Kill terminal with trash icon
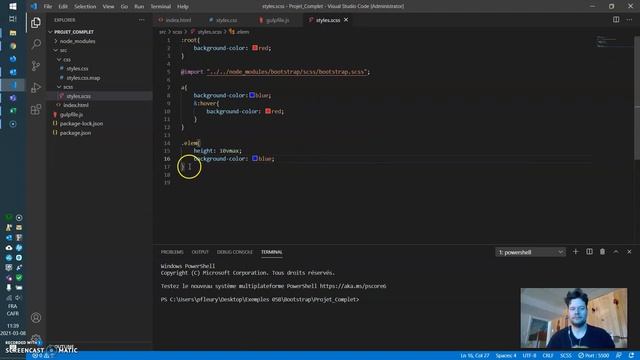This screenshot has height=360, width=640. (602, 252)
